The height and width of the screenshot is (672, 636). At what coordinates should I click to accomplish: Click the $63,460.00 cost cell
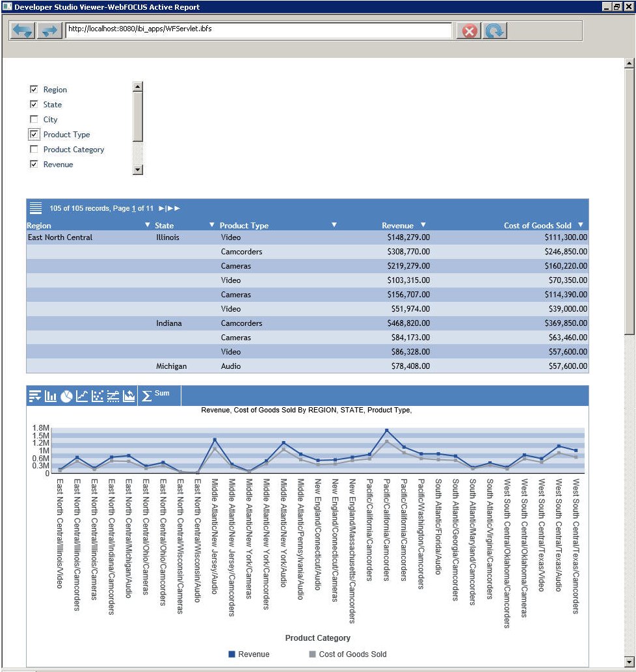(568, 338)
